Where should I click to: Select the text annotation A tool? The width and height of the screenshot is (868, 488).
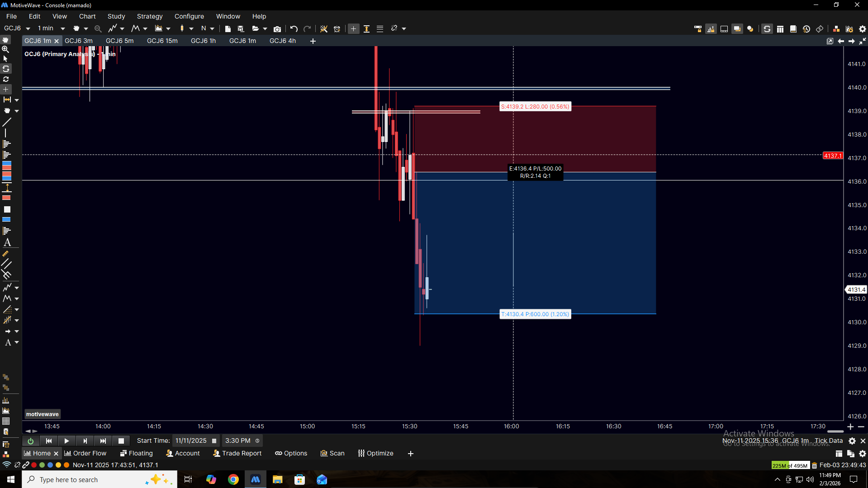pos(7,242)
